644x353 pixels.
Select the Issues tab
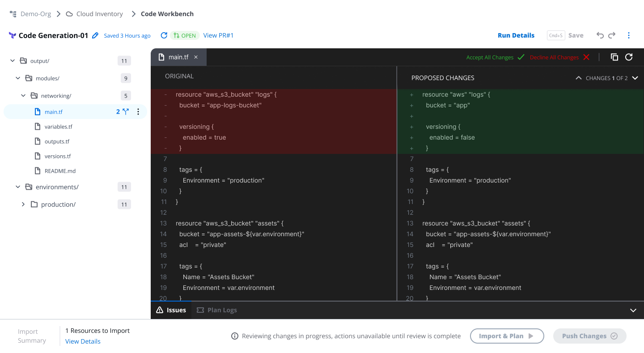(171, 310)
